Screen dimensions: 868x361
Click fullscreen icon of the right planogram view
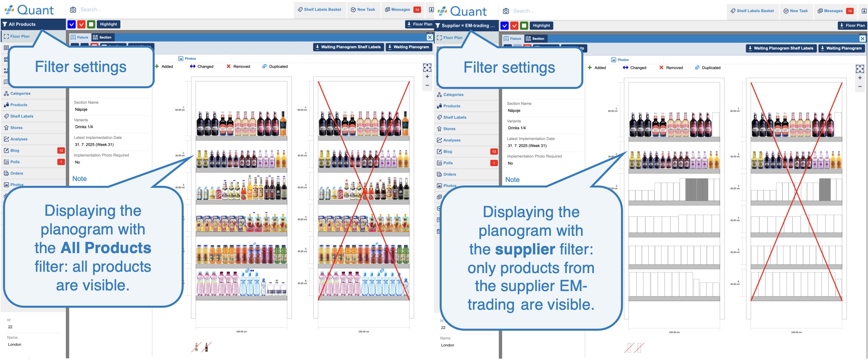(860, 69)
